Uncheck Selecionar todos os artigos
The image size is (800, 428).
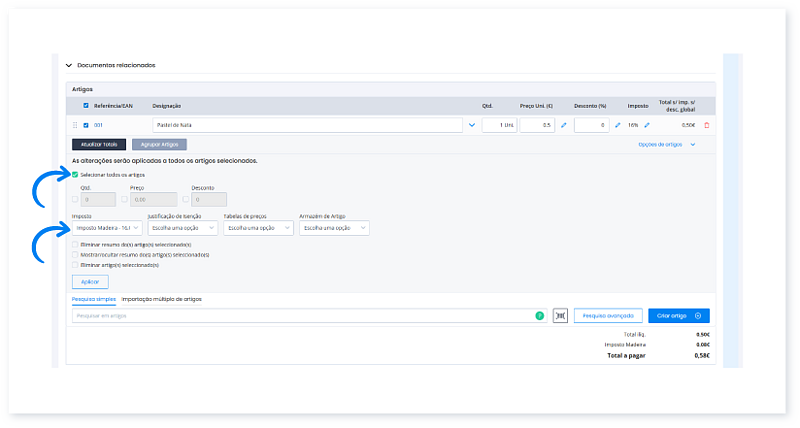tap(76, 174)
